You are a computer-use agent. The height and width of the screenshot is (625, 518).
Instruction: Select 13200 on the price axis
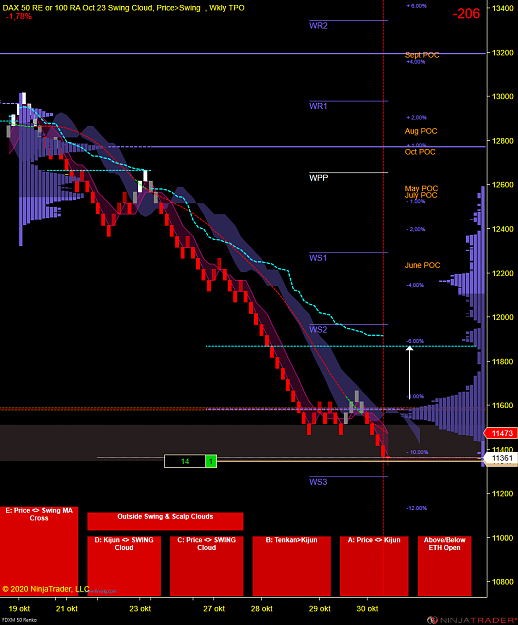pyautogui.click(x=502, y=53)
